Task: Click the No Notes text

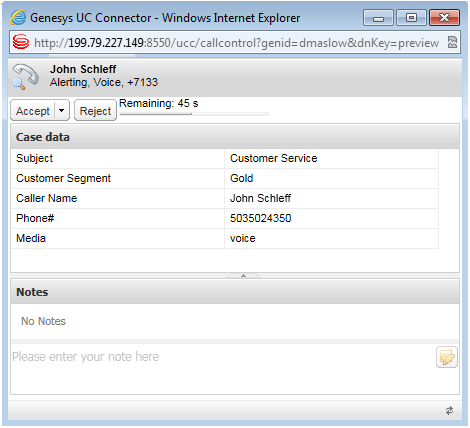Action: click(43, 321)
